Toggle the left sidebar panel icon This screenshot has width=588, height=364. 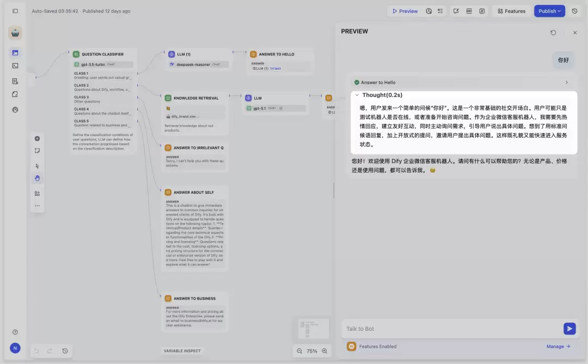point(15,11)
